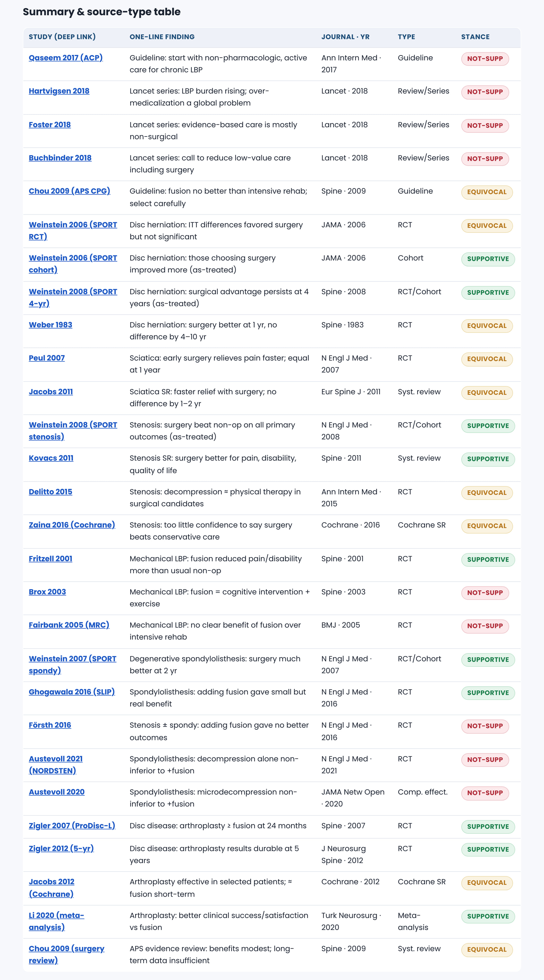Open Ghogawala 2016 (SLIP) link
This screenshot has height=980, width=544.
(x=72, y=692)
